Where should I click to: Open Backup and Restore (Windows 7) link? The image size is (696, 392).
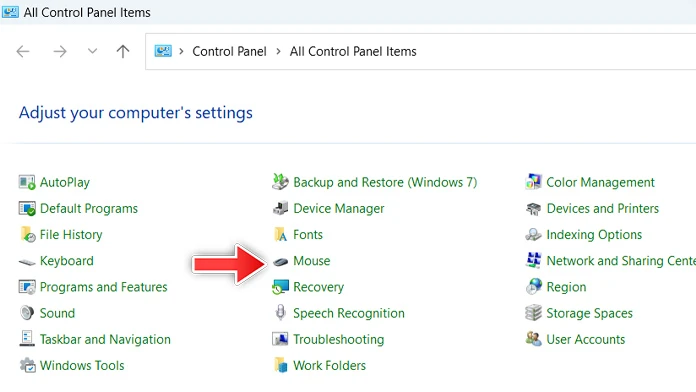tap(385, 182)
